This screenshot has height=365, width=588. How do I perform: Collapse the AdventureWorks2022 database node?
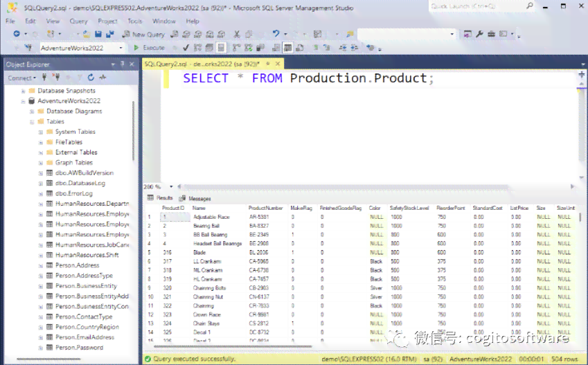[x=23, y=101]
